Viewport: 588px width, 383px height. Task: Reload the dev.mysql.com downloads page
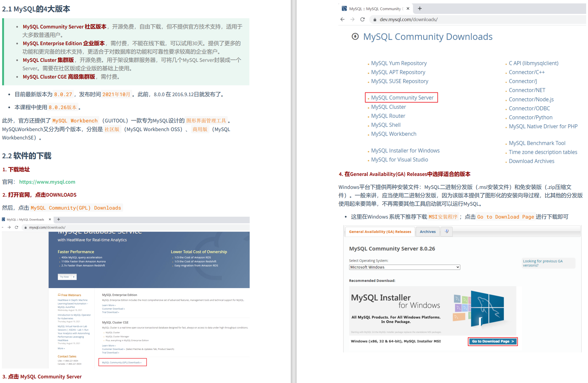click(362, 19)
